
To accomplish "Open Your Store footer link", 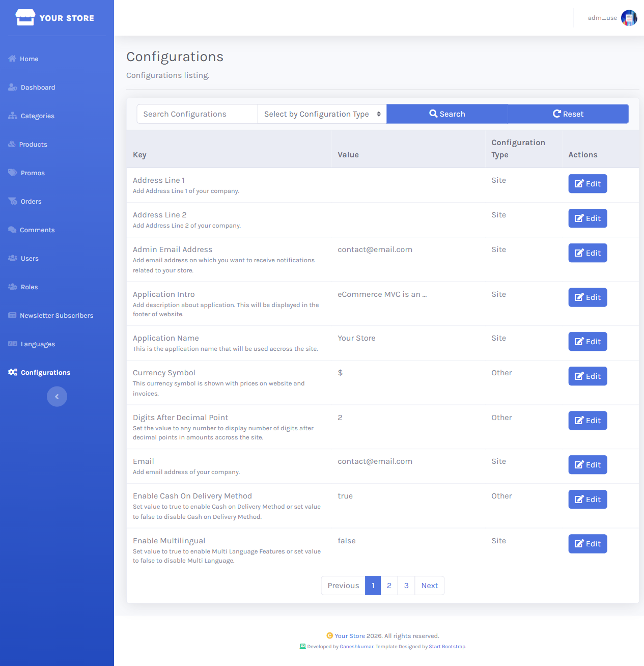I will [x=350, y=636].
